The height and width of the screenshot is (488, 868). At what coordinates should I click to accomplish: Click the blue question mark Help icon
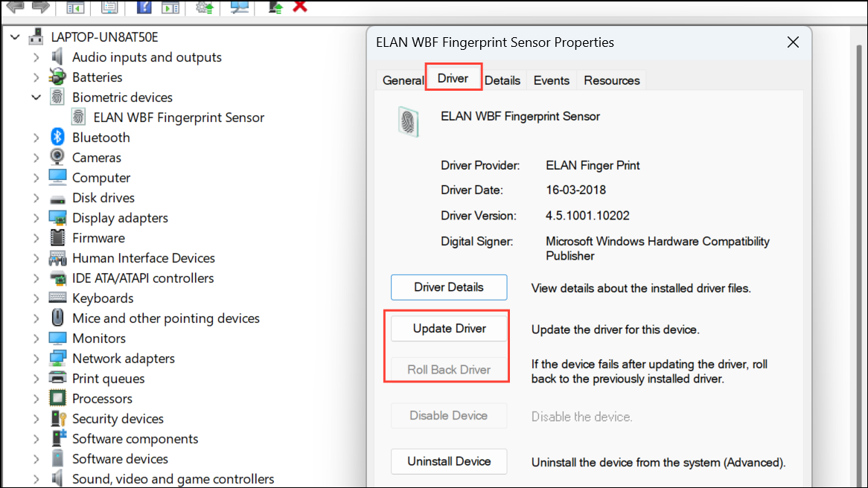pyautogui.click(x=144, y=7)
